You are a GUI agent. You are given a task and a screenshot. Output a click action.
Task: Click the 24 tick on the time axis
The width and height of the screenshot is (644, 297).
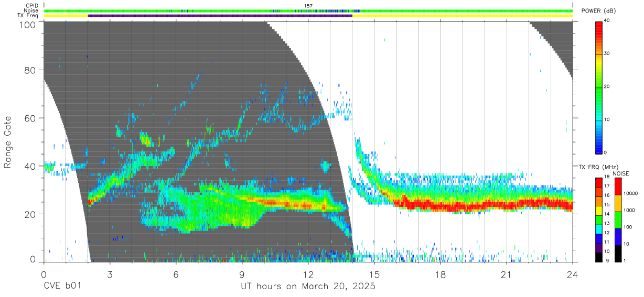click(x=573, y=274)
